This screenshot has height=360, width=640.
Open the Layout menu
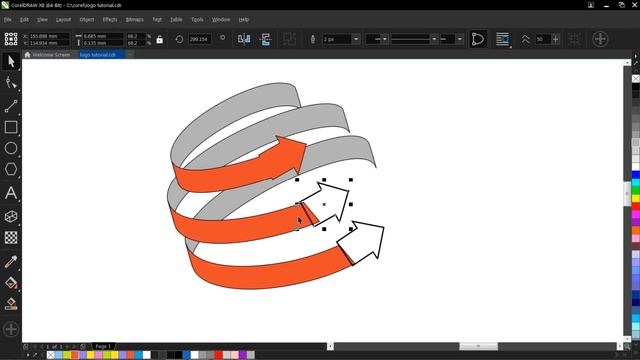(x=63, y=20)
